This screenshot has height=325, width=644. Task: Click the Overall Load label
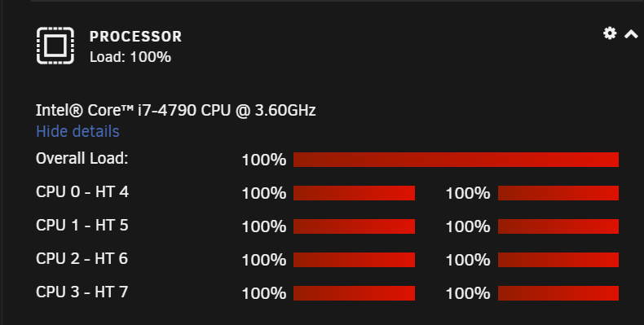[82, 158]
